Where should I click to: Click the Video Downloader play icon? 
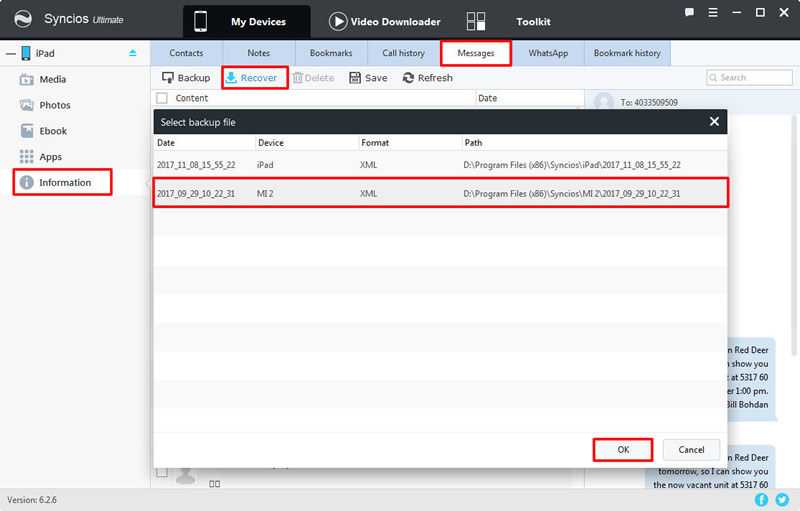(x=338, y=21)
